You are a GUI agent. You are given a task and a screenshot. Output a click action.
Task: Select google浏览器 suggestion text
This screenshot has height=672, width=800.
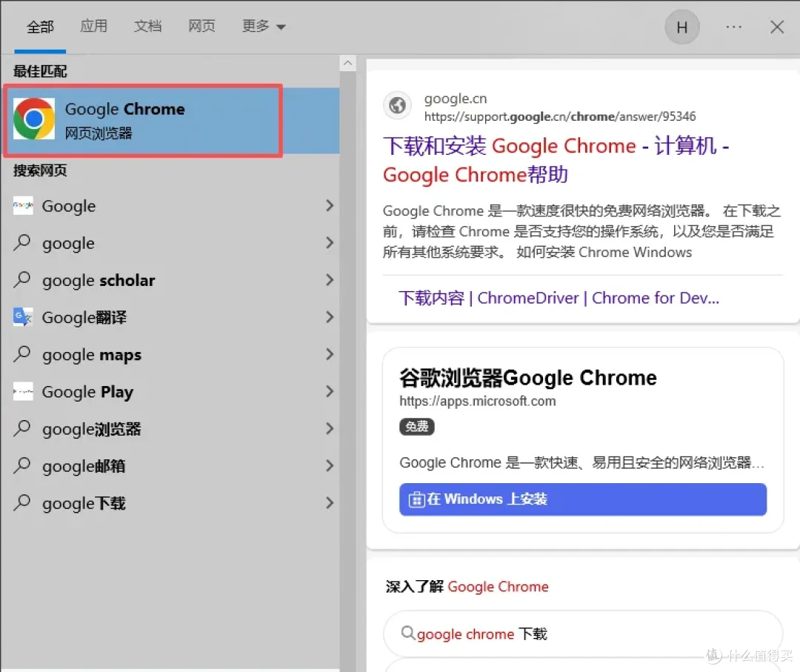tap(91, 429)
